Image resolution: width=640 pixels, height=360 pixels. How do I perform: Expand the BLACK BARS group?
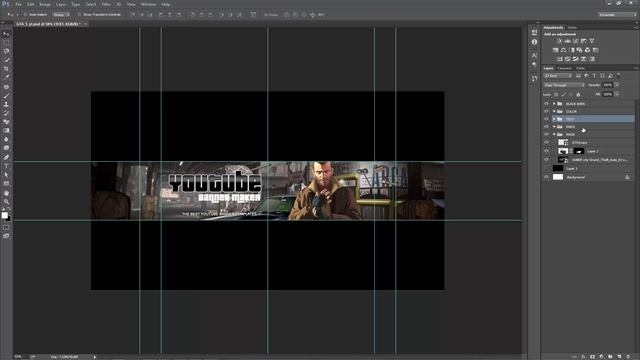coord(554,104)
